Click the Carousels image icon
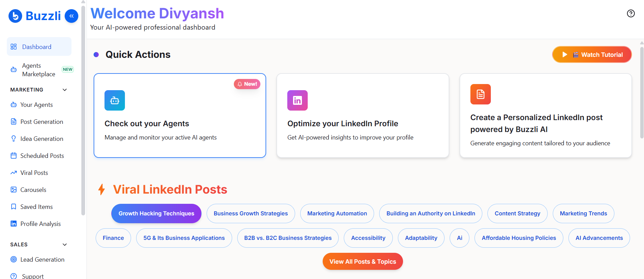644x279 pixels. [14, 190]
